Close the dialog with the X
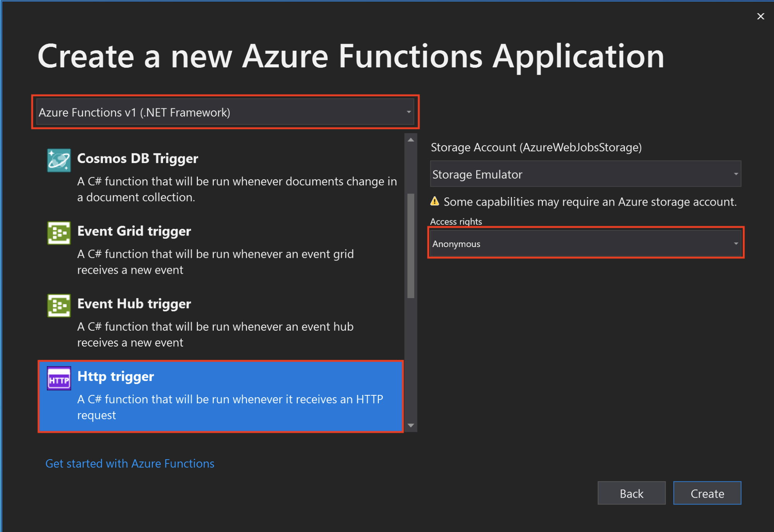Image resolution: width=774 pixels, height=532 pixels. pos(760,16)
